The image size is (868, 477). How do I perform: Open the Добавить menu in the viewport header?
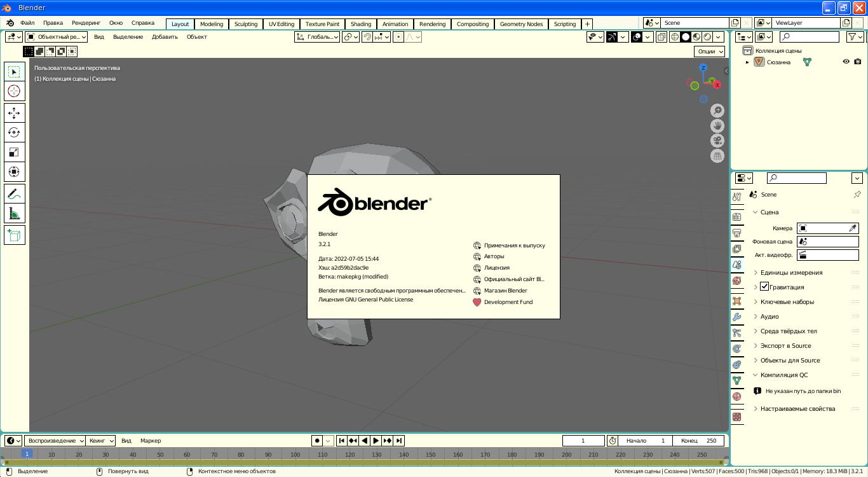[165, 37]
